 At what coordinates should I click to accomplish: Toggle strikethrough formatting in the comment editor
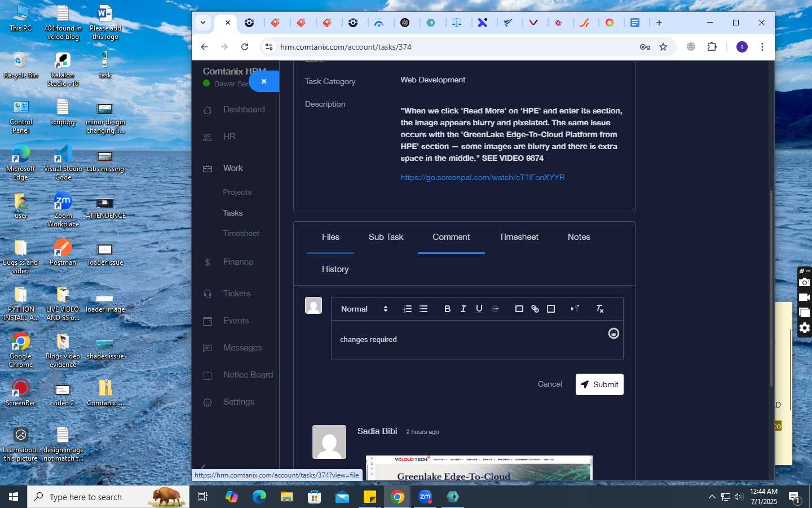point(495,309)
